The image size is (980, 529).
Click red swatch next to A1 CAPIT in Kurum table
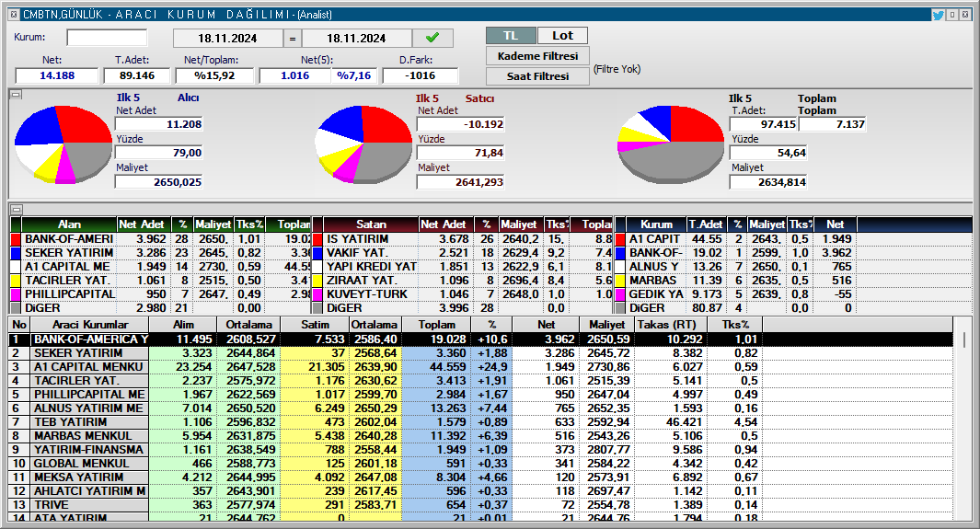pos(620,239)
